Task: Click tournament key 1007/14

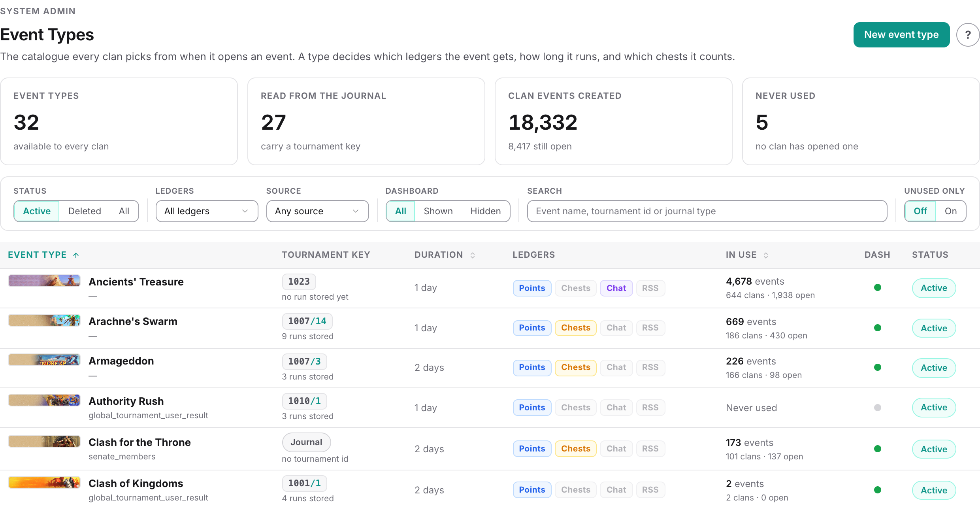Action: click(307, 321)
